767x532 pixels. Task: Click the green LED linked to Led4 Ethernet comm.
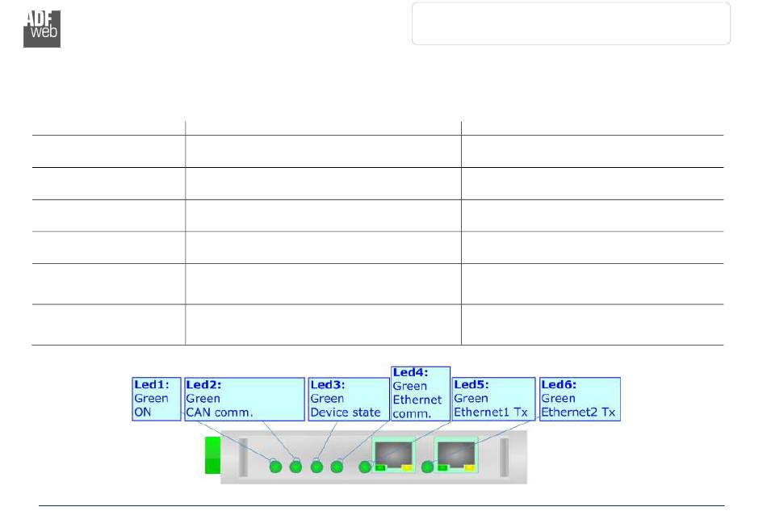(337, 467)
